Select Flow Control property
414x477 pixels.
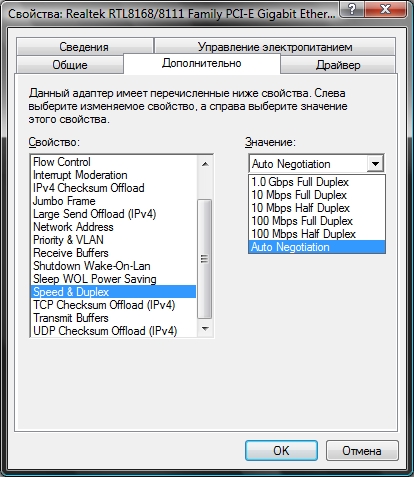(x=113, y=162)
